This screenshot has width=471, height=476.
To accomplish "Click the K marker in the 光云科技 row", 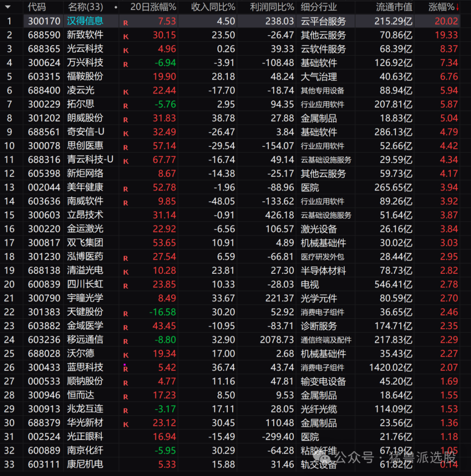I will click(126, 51).
